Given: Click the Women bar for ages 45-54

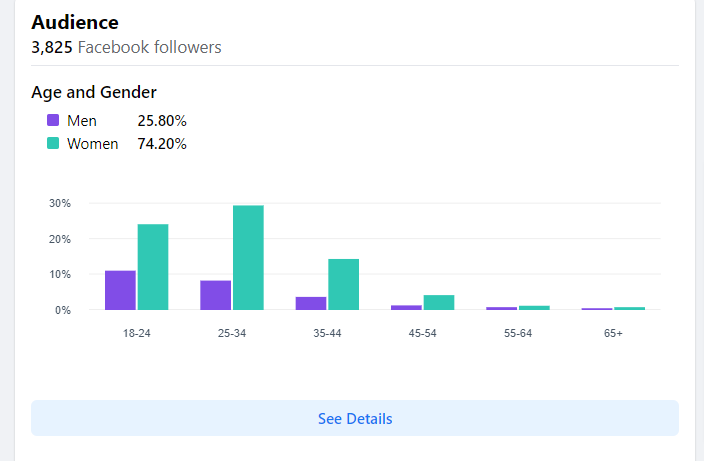Looking at the screenshot, I should pos(439,302).
